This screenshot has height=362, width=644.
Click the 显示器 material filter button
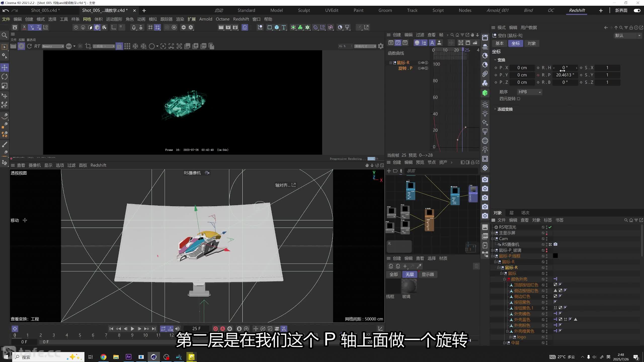(428, 275)
